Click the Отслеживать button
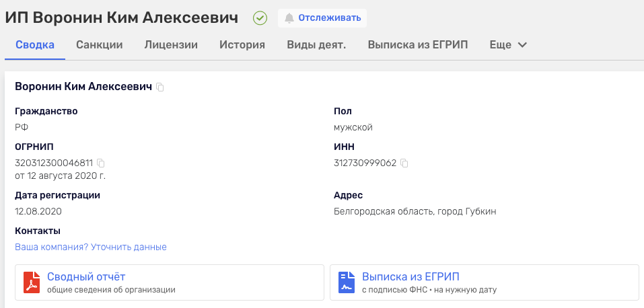644x308 pixels. click(x=322, y=18)
